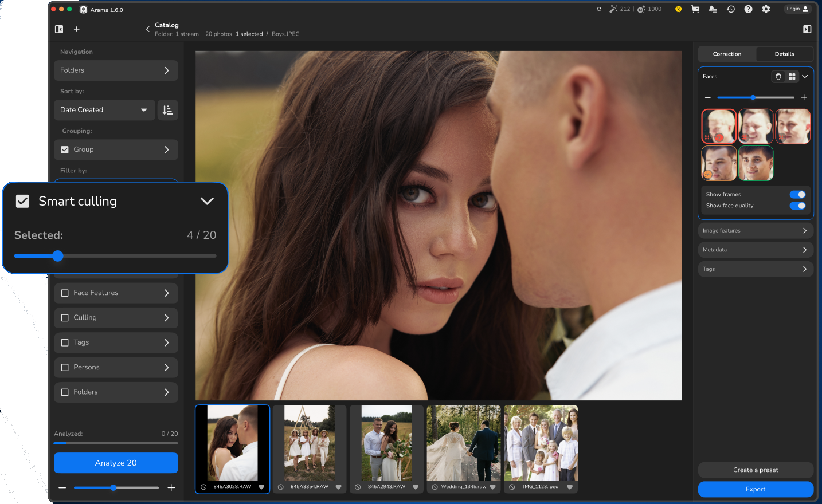Screen dimensions: 822x504
Task: Check the Culling filter checkbox
Action: 65,317
